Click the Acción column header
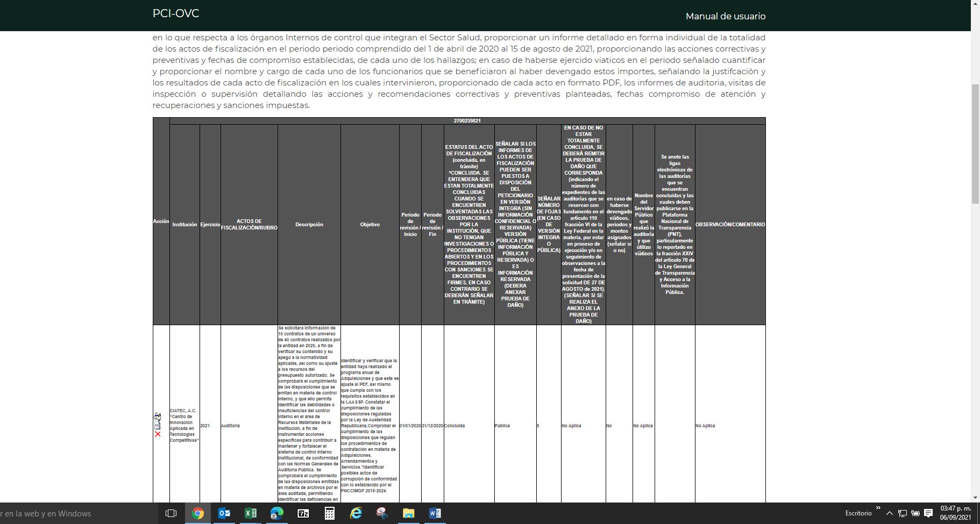This screenshot has width=980, height=524. pyautogui.click(x=161, y=221)
